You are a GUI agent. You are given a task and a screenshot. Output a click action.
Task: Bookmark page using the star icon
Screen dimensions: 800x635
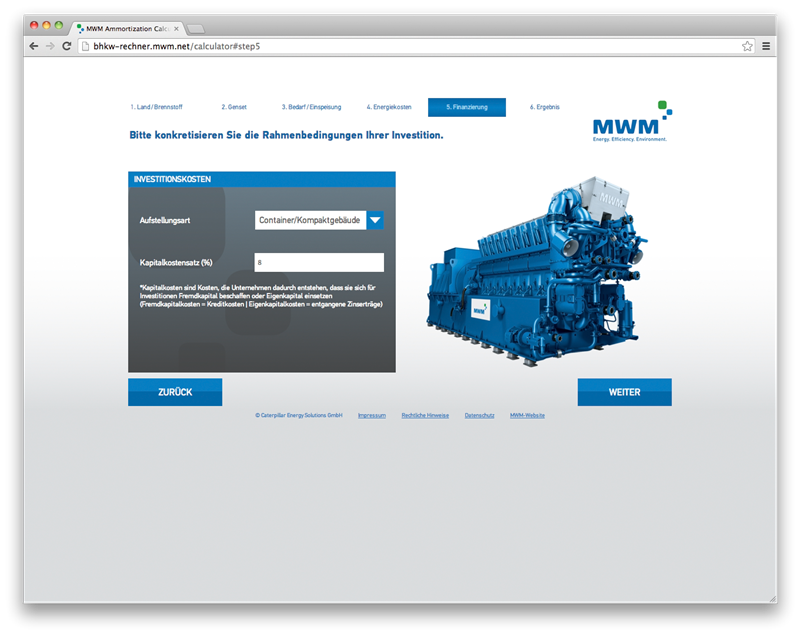point(747,46)
